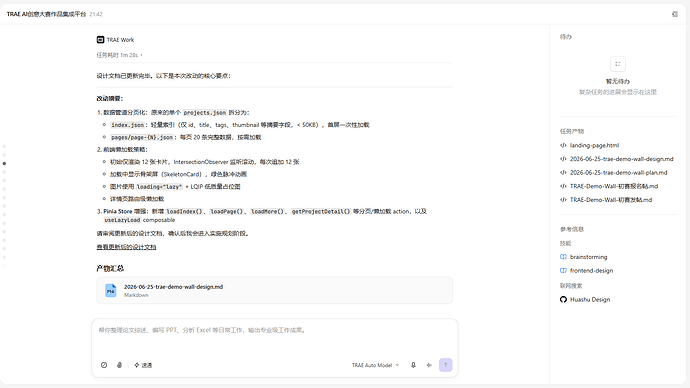The height and width of the screenshot is (388, 690).
Task: Click GitHub icon beside Huashu Design
Action: click(563, 300)
